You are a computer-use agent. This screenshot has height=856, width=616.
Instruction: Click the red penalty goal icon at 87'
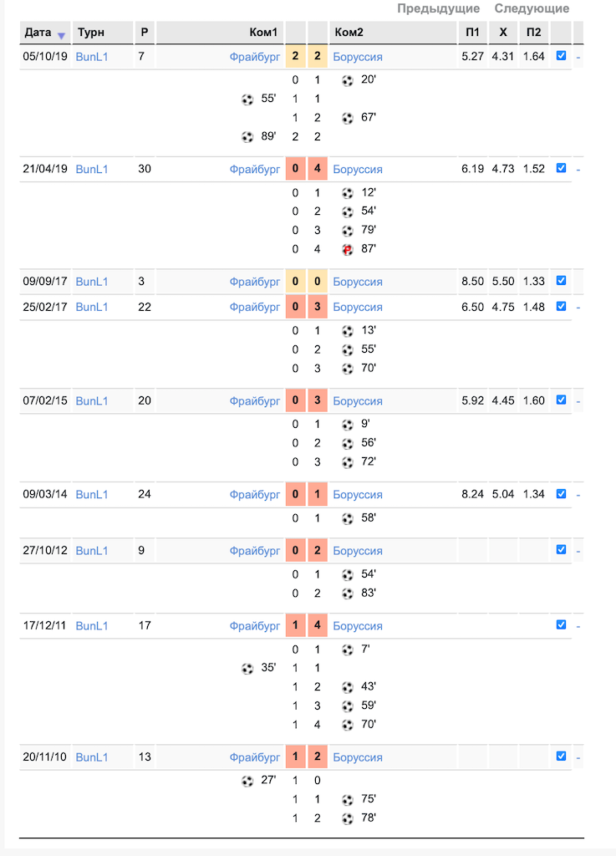[348, 249]
